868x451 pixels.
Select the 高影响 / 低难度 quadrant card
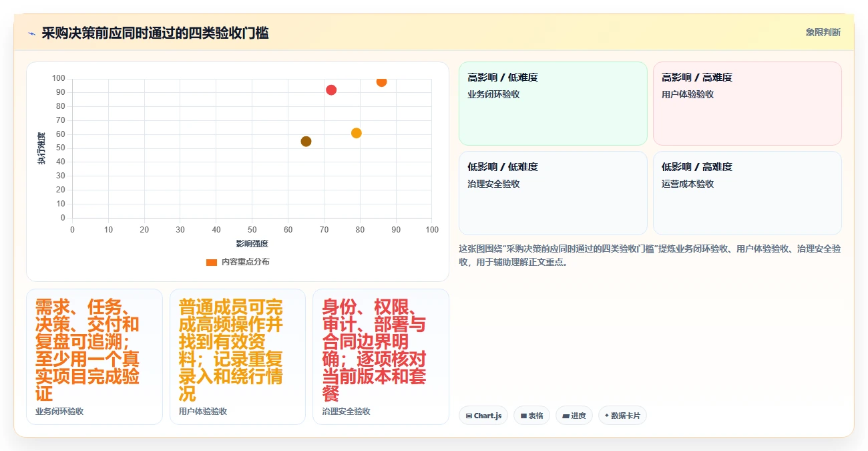point(553,104)
